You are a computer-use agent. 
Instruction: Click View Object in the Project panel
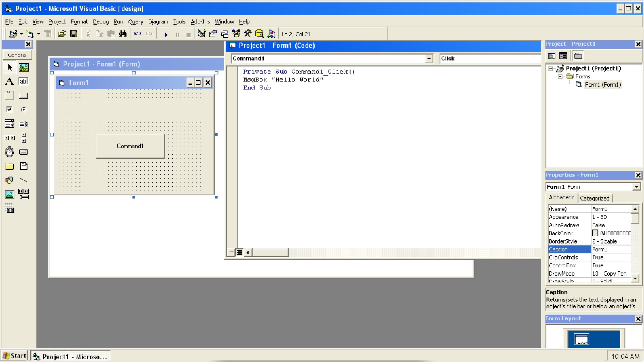[563, 56]
